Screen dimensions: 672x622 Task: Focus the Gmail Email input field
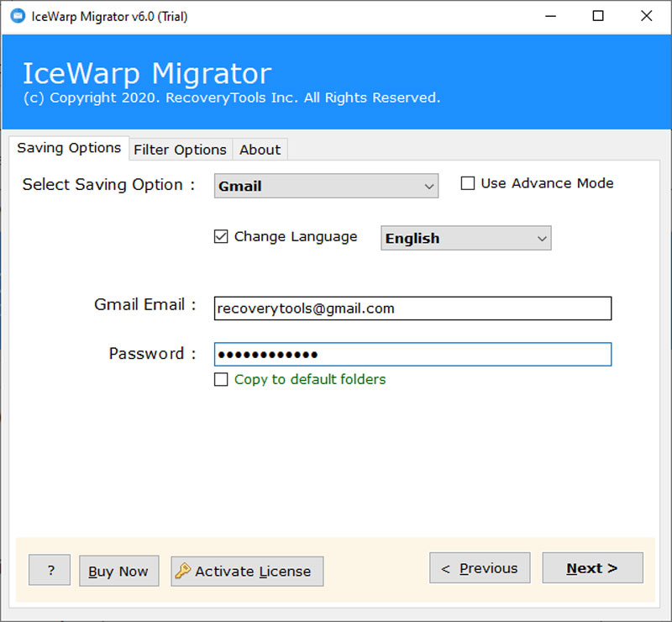pyautogui.click(x=412, y=308)
